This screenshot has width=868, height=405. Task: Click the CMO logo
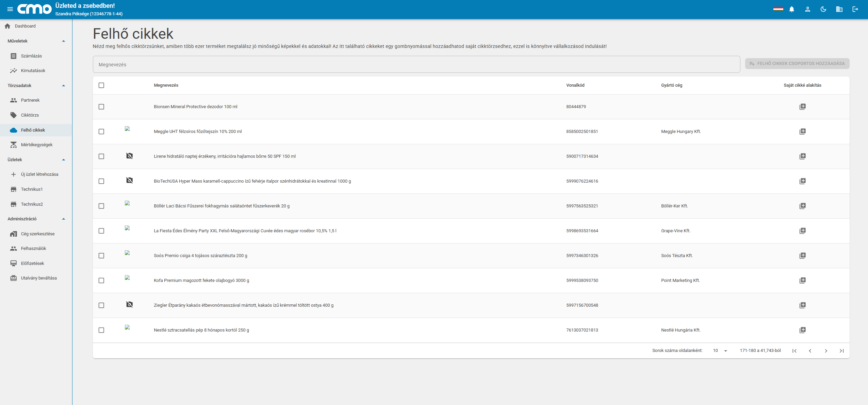34,9
